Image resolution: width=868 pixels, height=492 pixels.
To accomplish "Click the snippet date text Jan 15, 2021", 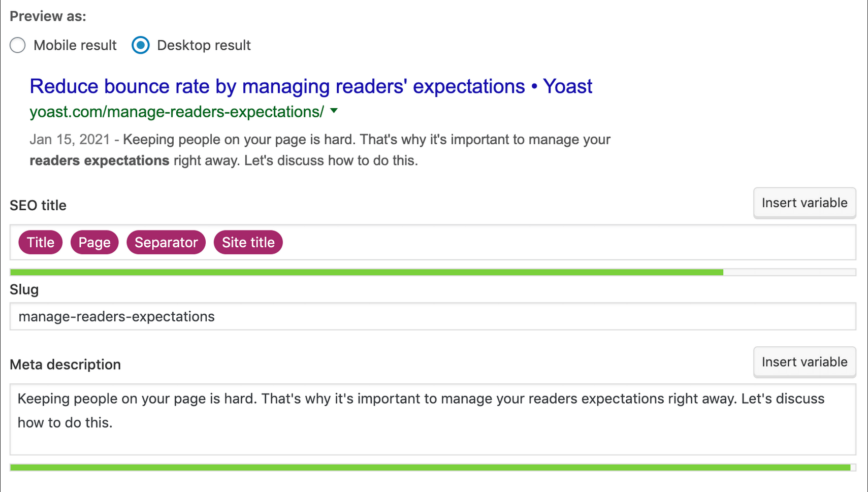I will click(x=70, y=139).
